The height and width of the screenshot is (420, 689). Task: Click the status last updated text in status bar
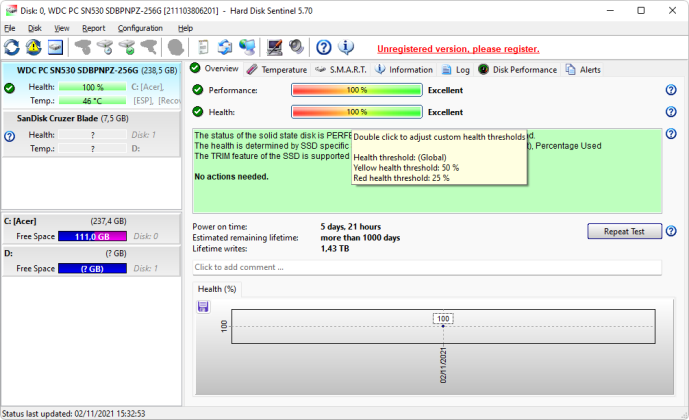(73, 413)
